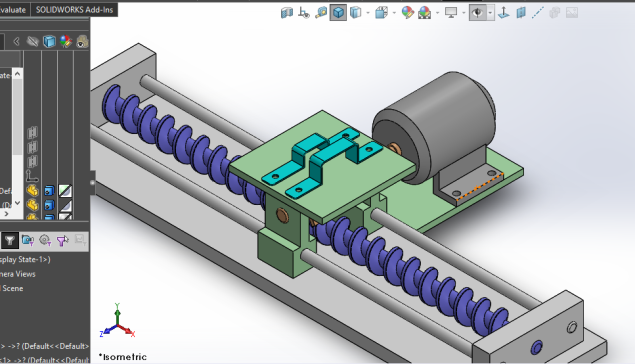This screenshot has width=635, height=364.
Task: Click first yellow part component icon
Action: [x=32, y=190]
